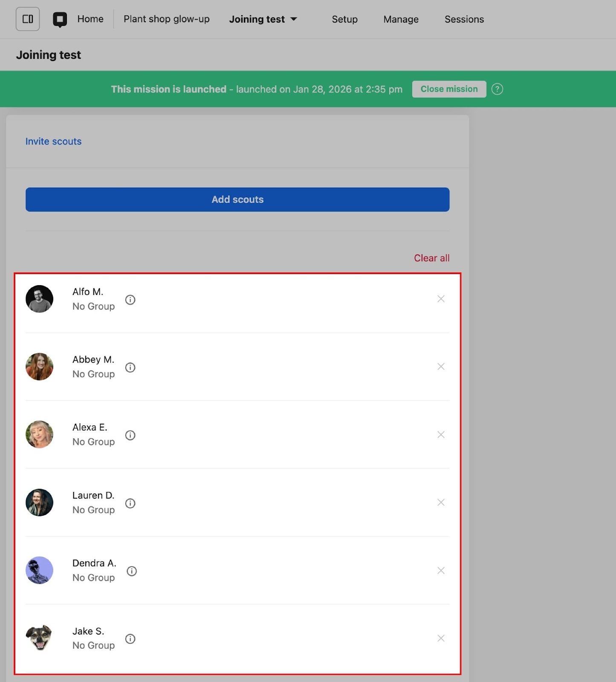Open info icon beside Alexa E.
616x682 pixels.
point(130,435)
